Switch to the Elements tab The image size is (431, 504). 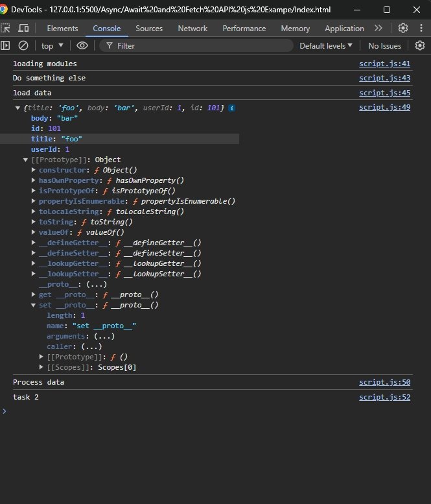pyautogui.click(x=62, y=29)
